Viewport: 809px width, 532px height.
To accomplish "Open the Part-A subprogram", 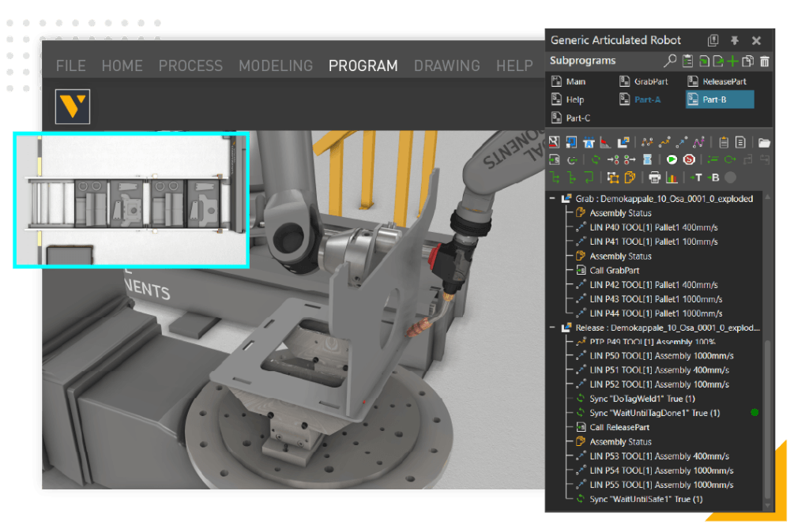I will (x=640, y=99).
